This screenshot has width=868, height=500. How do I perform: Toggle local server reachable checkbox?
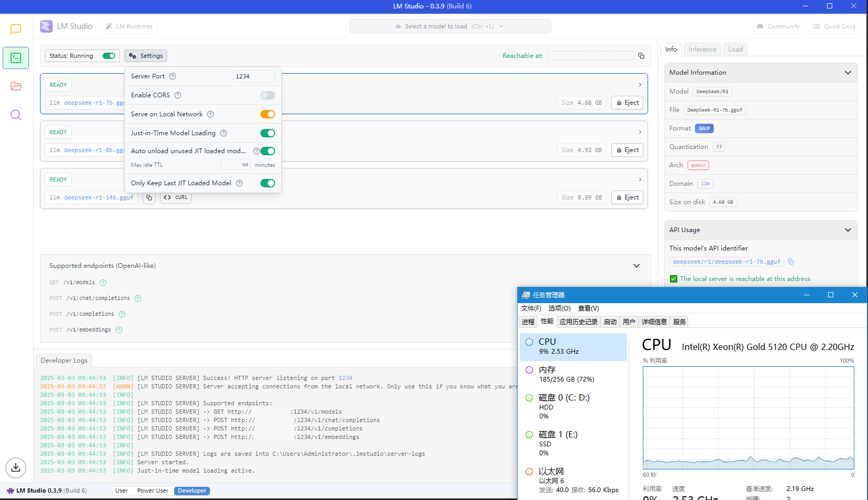point(673,279)
